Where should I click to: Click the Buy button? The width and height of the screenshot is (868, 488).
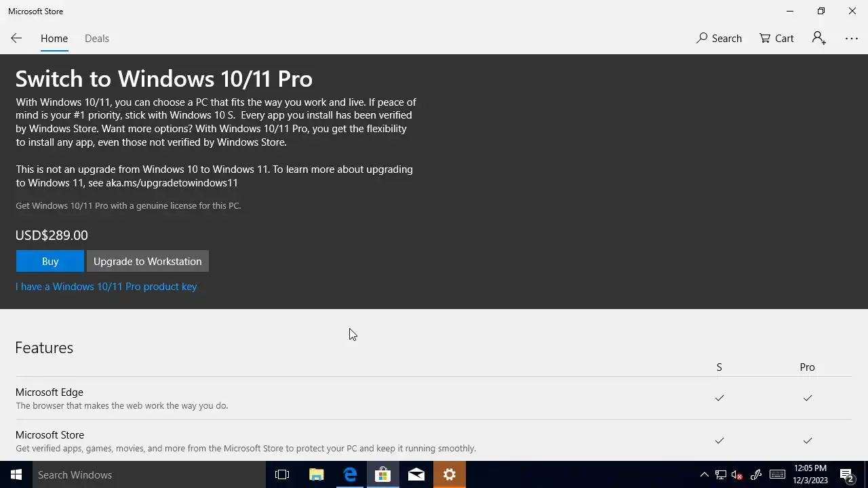tap(50, 261)
